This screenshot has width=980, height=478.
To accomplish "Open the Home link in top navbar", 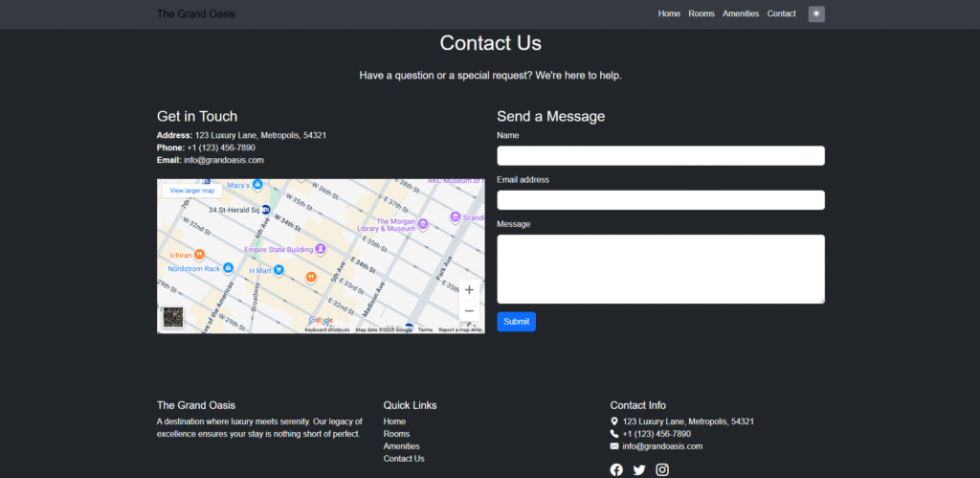I will click(669, 13).
